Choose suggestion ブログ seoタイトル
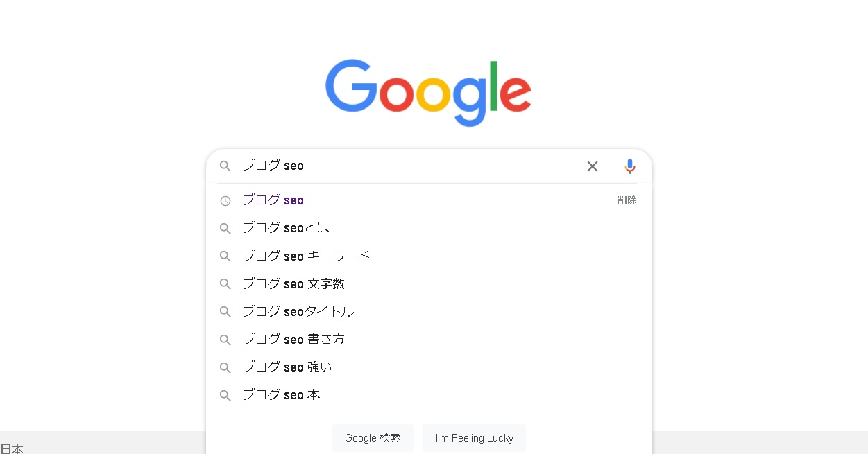The width and height of the screenshot is (868, 454). pyautogui.click(x=298, y=312)
